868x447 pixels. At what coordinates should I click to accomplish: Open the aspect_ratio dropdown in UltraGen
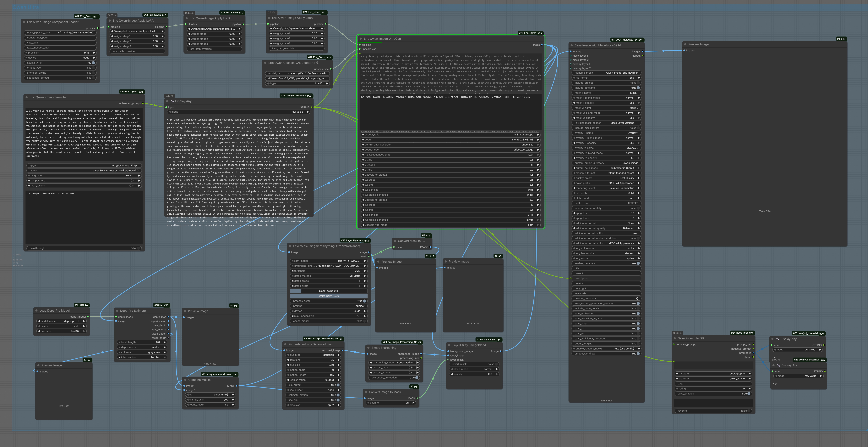(x=450, y=135)
